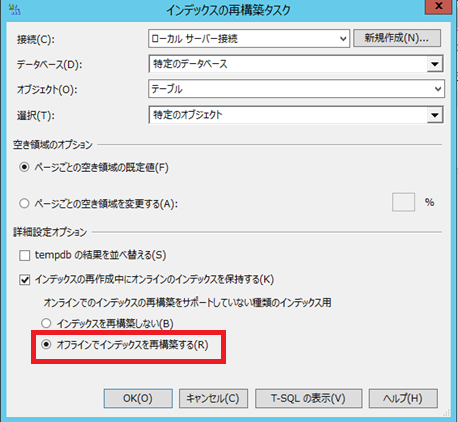Select ページごとの空き領域の既定値(F) radio button

(x=24, y=167)
